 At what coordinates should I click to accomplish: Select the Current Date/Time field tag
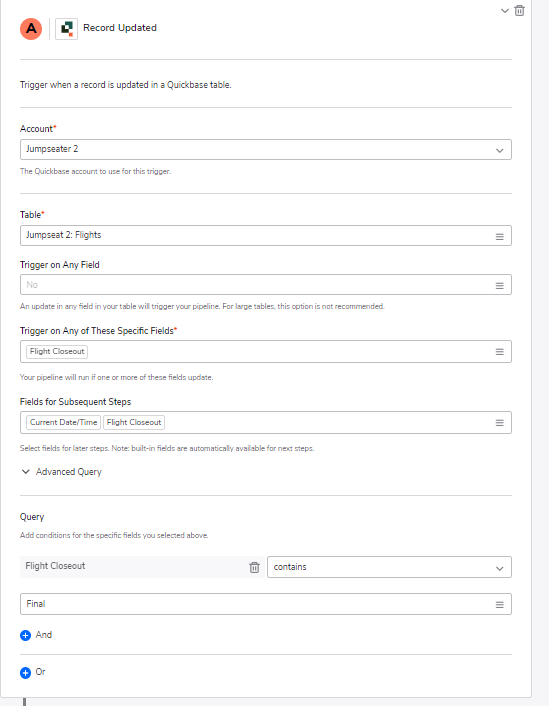(x=64, y=422)
